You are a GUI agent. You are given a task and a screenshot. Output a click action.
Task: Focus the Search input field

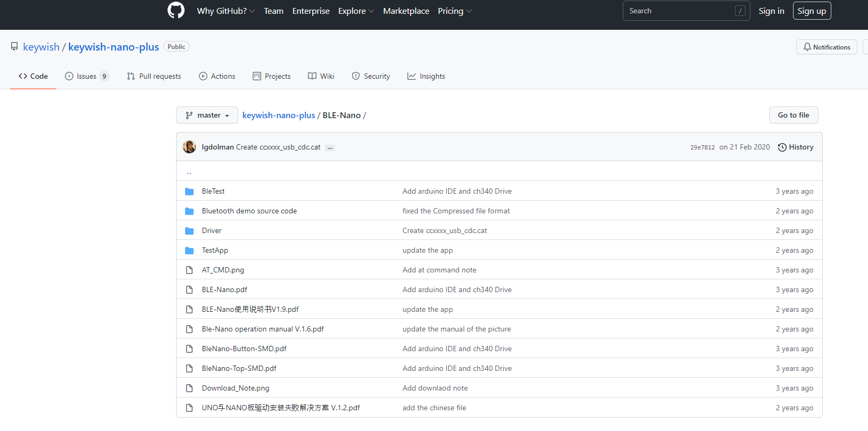tap(686, 11)
